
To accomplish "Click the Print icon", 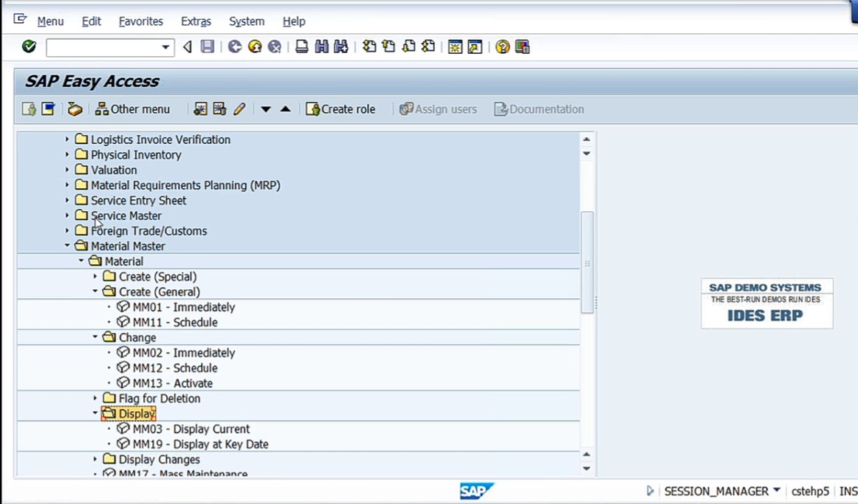I will [301, 47].
